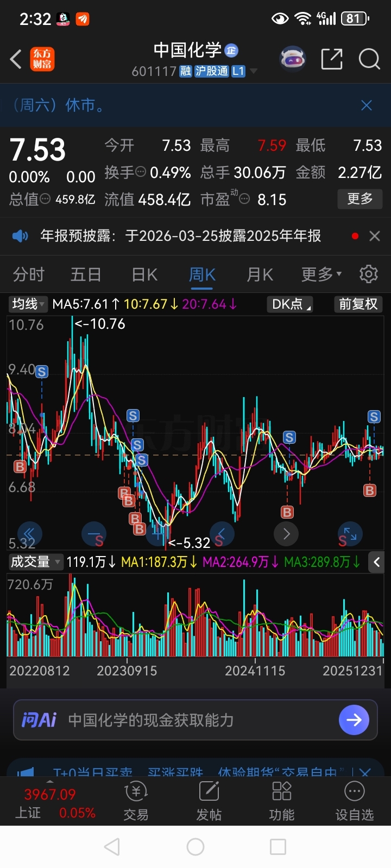Collapse indicator side panel arrow
This screenshot has width=391, height=868.
tap(376, 562)
